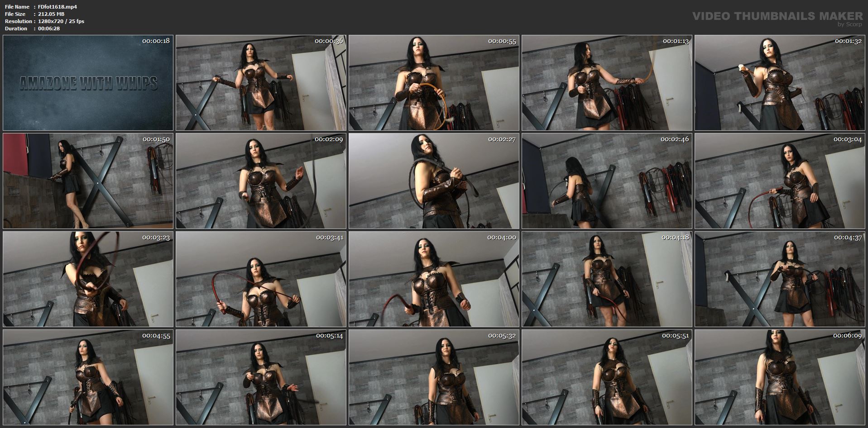This screenshot has height=428, width=868.
Task: Select the thumbnail at 00:00:18
Action: 88,83
